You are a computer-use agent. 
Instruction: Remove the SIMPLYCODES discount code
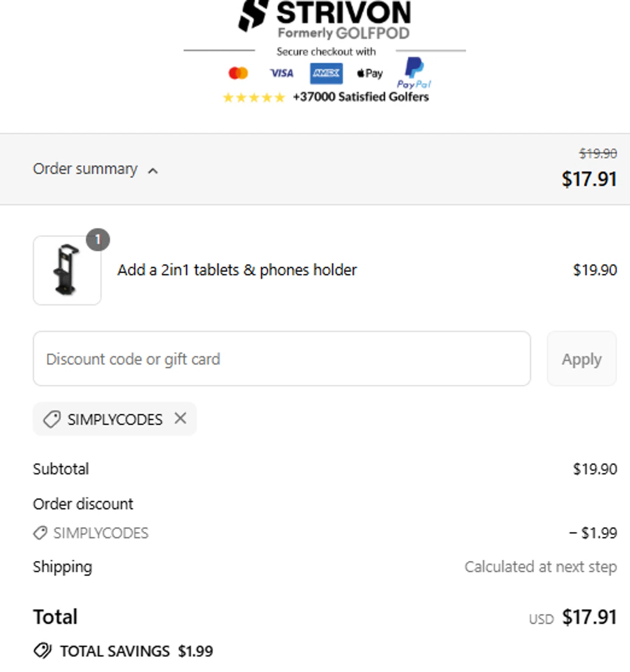tap(181, 418)
